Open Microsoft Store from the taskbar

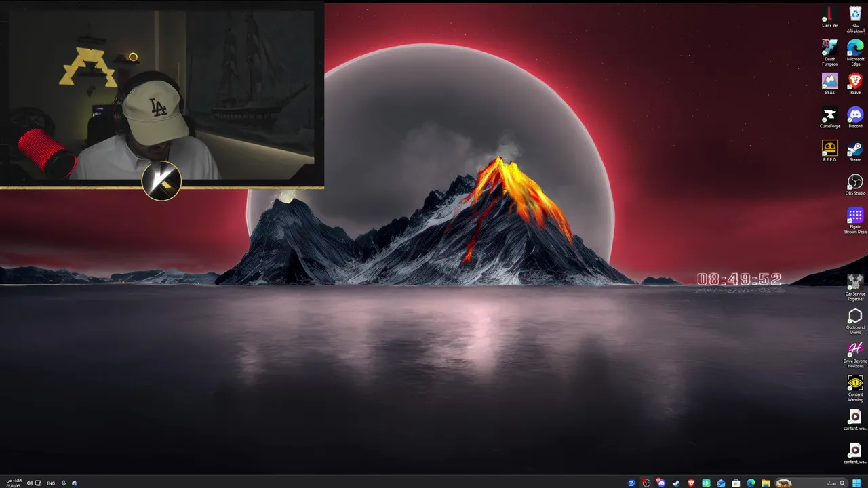tap(736, 483)
